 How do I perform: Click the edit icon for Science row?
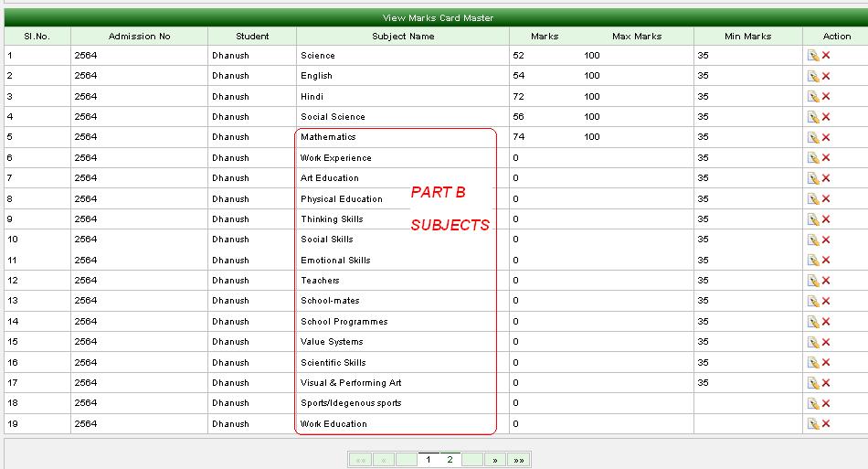point(812,56)
